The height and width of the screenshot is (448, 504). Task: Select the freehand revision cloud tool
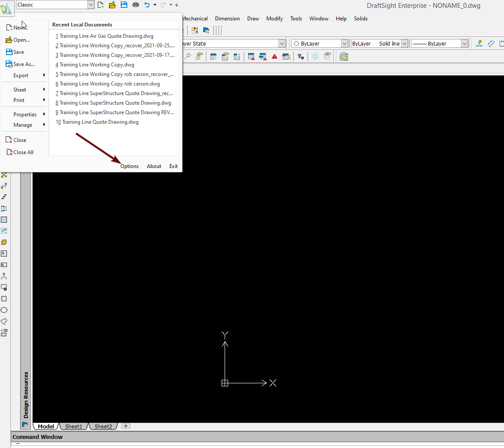pos(4,321)
